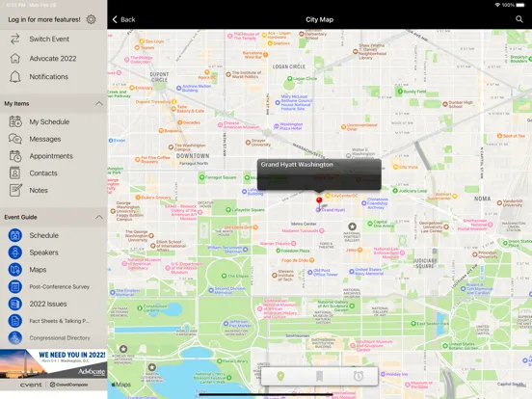
Task: Click the Notifications bell icon
Action: [x=14, y=77]
